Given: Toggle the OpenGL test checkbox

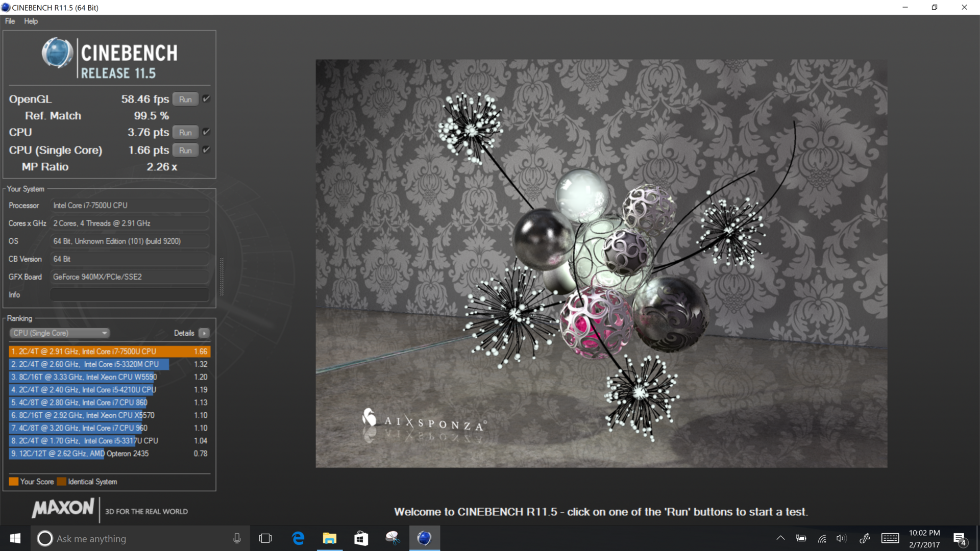Looking at the screenshot, I should pos(206,99).
